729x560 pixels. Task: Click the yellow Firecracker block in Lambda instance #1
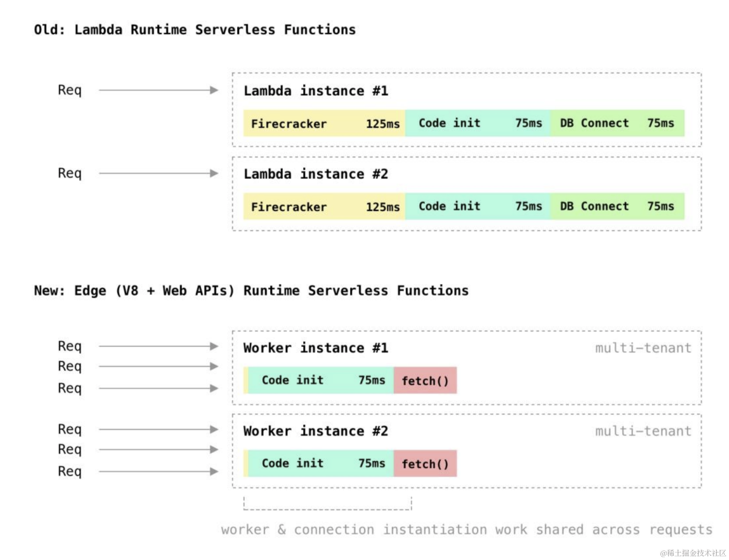coord(324,123)
